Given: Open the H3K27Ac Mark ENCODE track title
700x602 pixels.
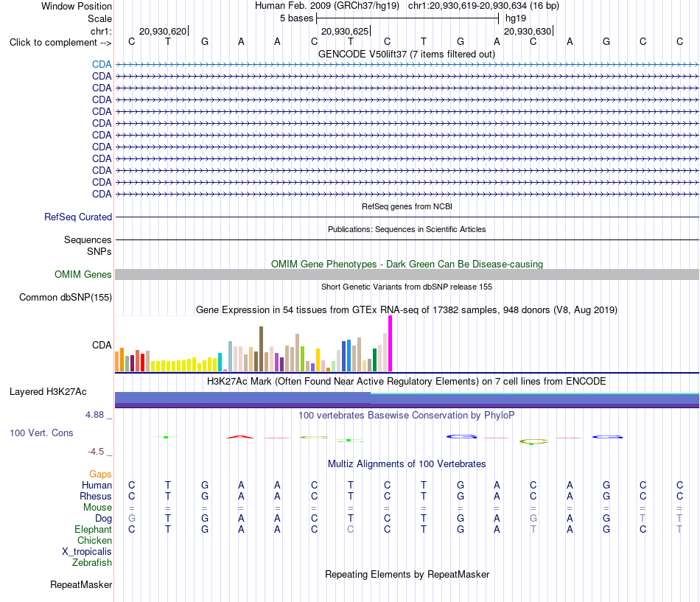Looking at the screenshot, I should click(407, 382).
